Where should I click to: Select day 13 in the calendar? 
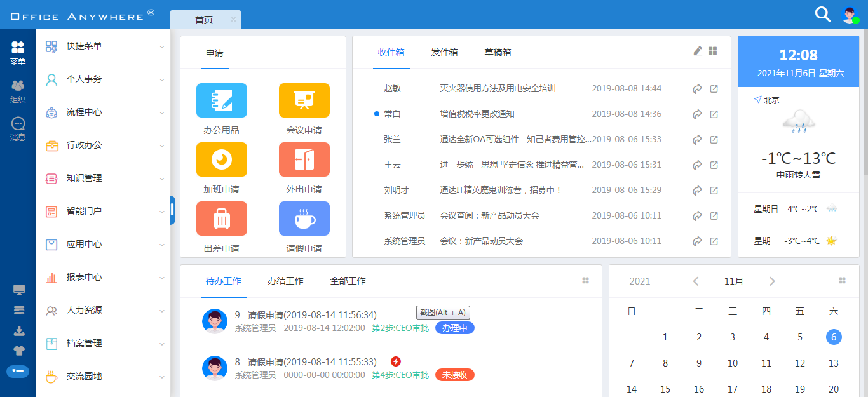pyautogui.click(x=834, y=363)
